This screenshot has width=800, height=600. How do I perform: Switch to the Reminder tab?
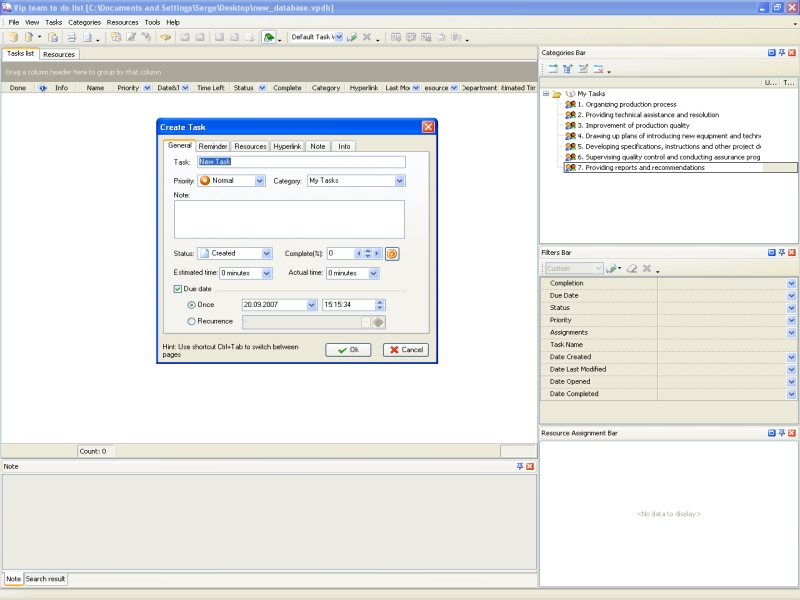[x=213, y=146]
